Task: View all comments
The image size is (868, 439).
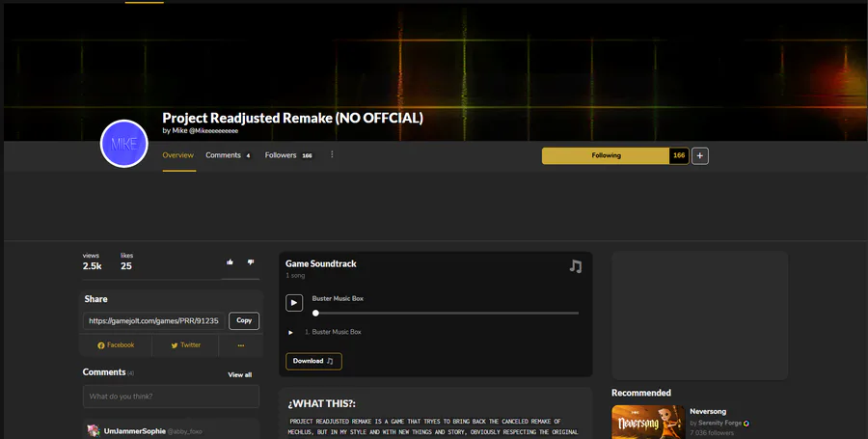Action: (x=240, y=374)
